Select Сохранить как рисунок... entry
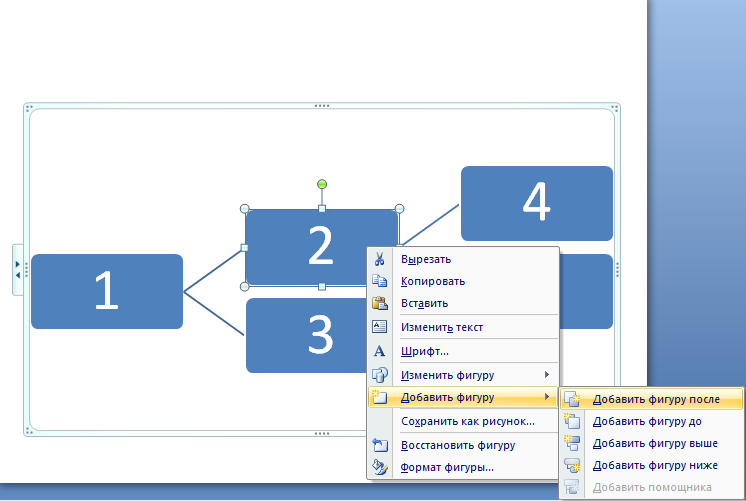 (x=462, y=421)
